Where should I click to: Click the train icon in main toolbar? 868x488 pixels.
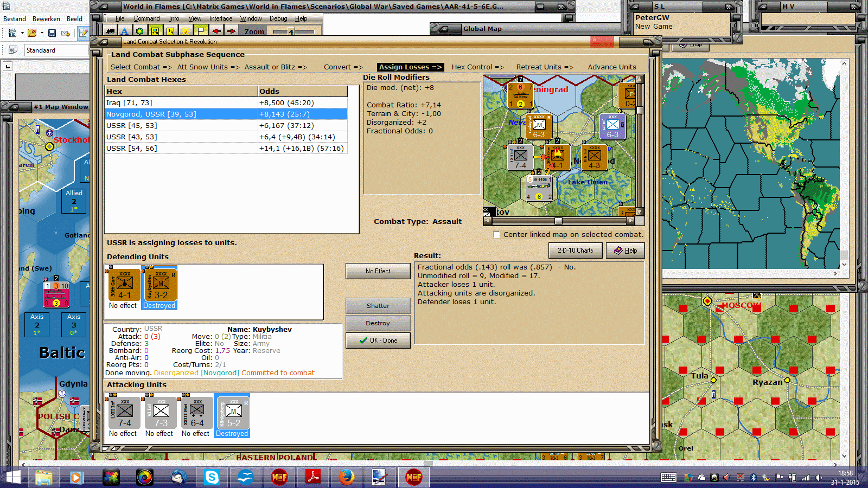111,31
